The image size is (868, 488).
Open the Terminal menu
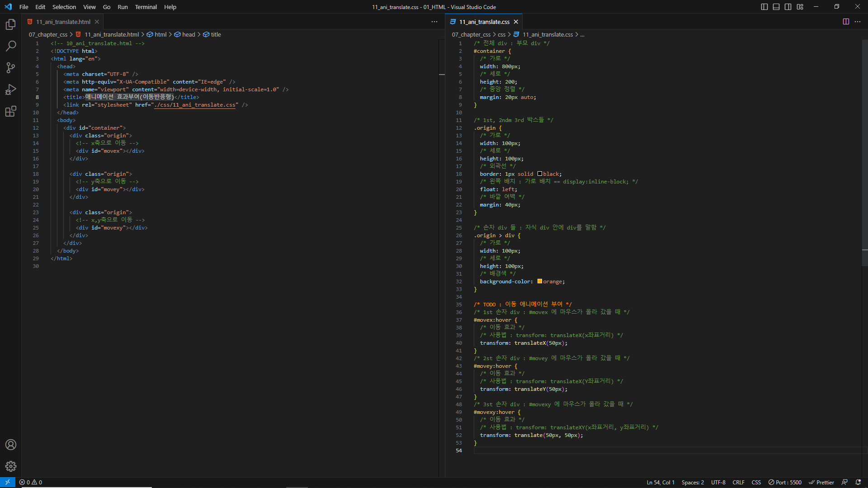(x=146, y=7)
